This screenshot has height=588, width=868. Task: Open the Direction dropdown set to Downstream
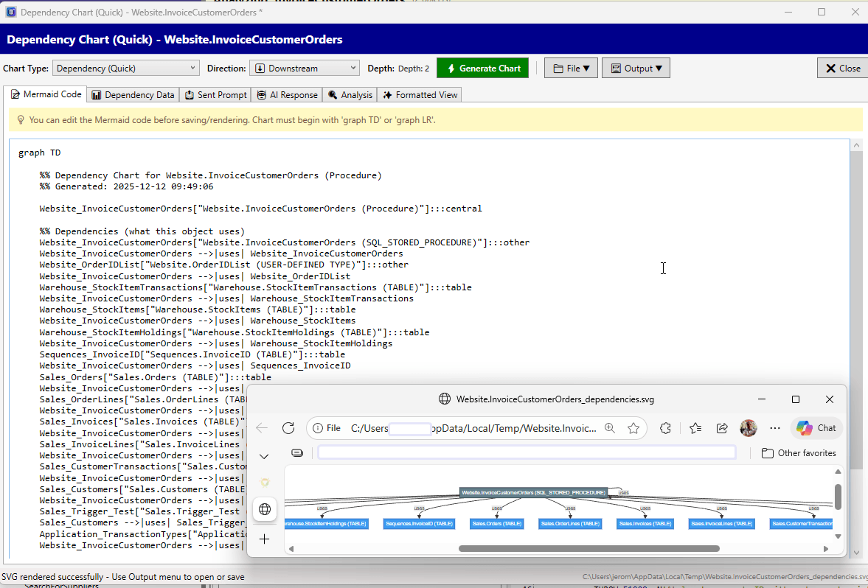[304, 69]
